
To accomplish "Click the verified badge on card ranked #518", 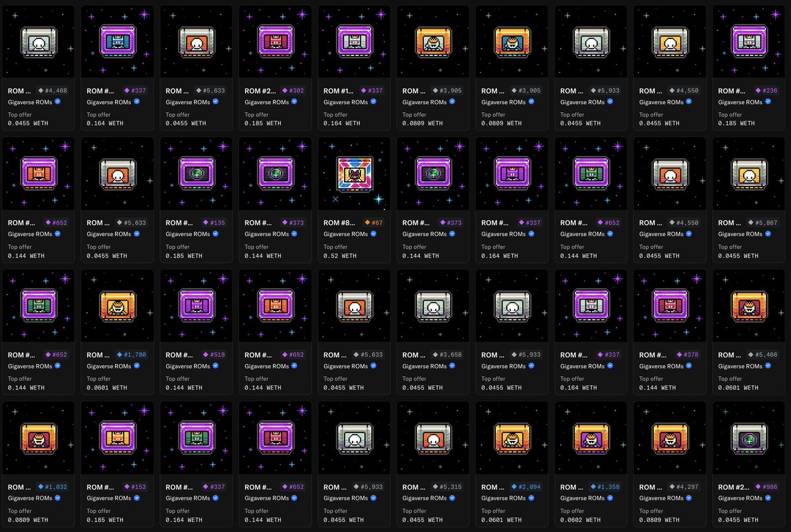I will click(216, 366).
